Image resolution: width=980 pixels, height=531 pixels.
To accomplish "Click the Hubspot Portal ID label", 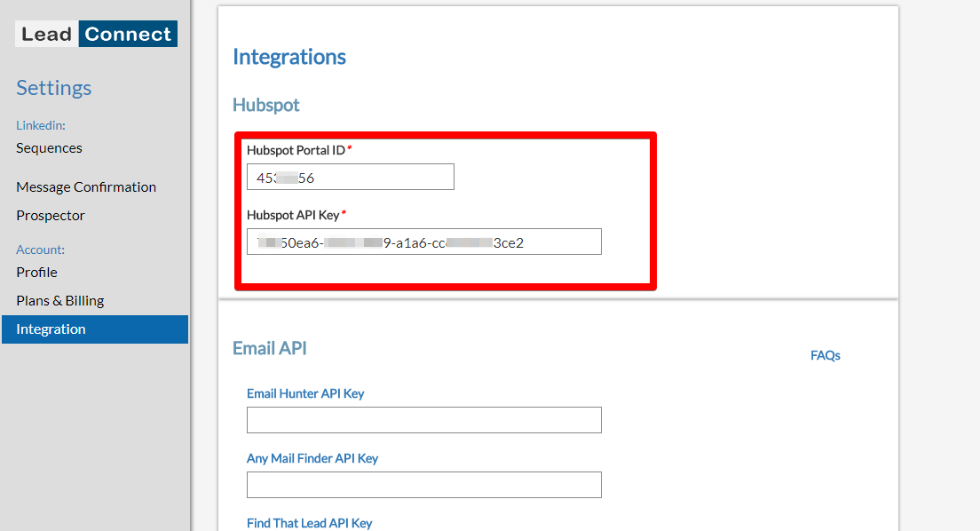I will (x=296, y=150).
